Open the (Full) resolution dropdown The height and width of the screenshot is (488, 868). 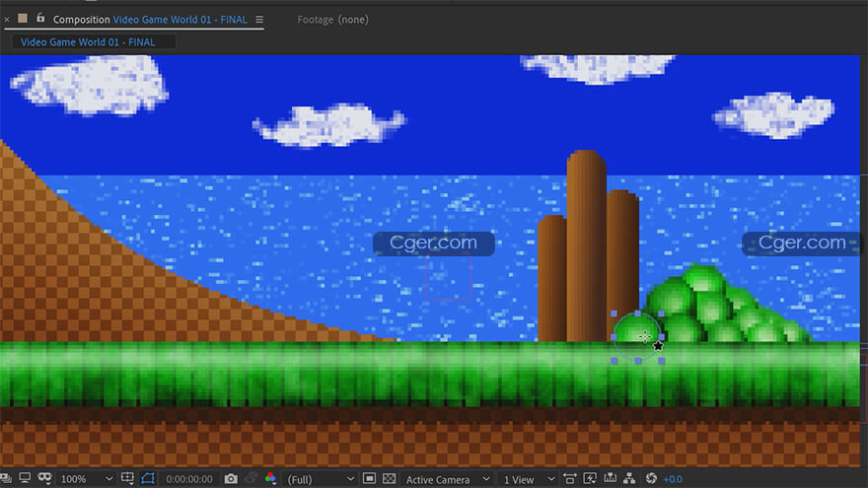tap(320, 479)
